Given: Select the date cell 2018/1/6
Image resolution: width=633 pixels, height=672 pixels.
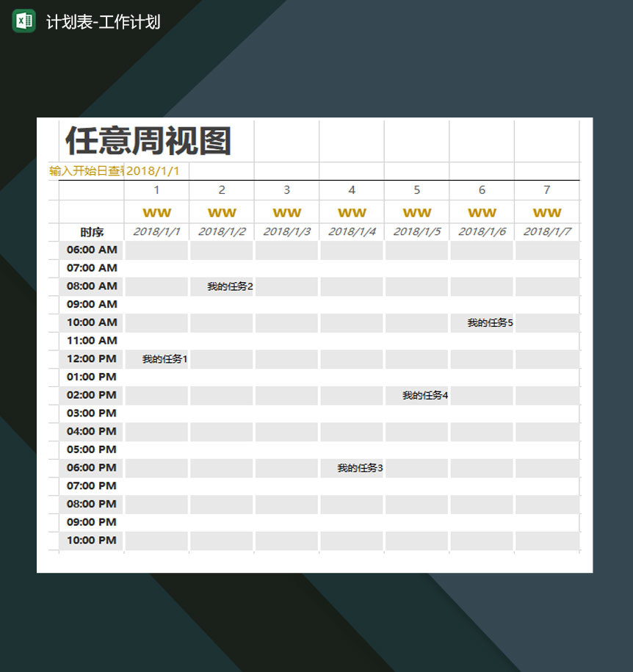Looking at the screenshot, I should point(482,231).
